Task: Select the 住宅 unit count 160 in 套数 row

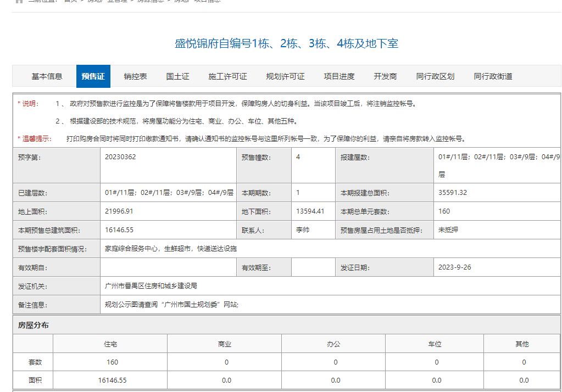Action: [x=112, y=362]
